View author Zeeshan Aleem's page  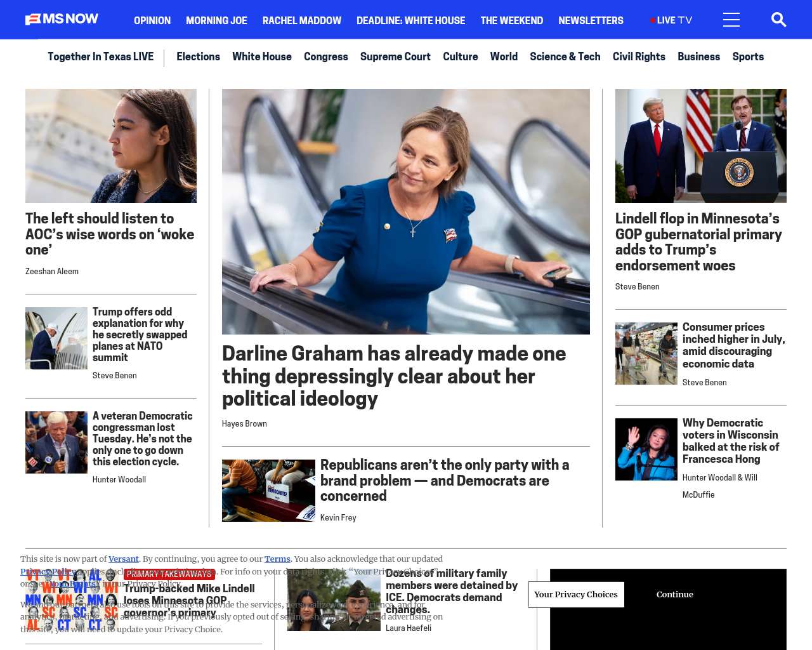point(52,271)
